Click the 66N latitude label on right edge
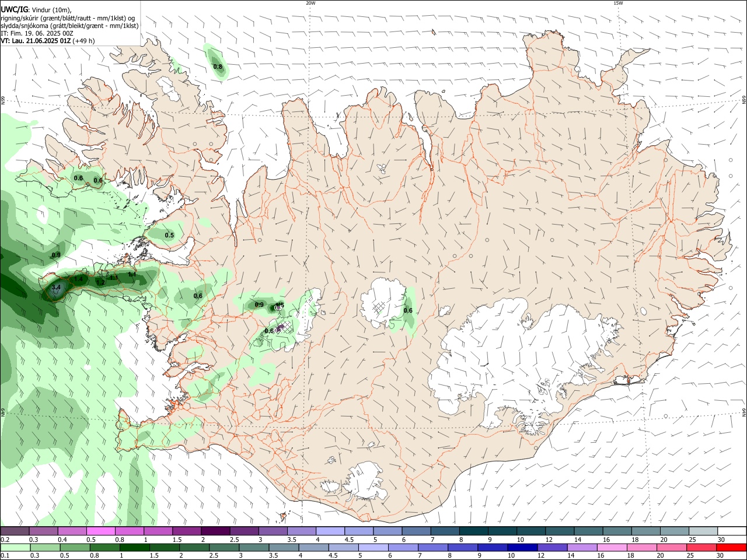 pyautogui.click(x=744, y=100)
